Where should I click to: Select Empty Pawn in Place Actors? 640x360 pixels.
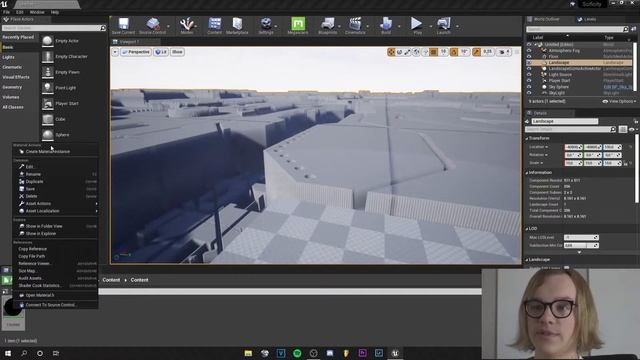tap(67, 72)
